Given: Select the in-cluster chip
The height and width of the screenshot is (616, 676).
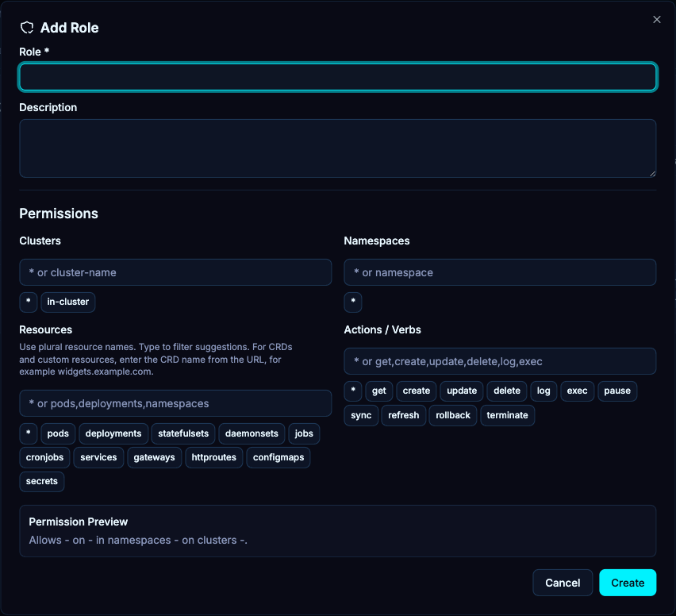Looking at the screenshot, I should [x=68, y=302].
